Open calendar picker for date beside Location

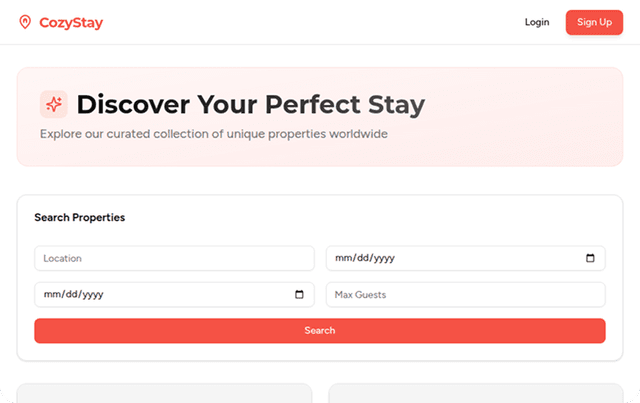(590, 258)
